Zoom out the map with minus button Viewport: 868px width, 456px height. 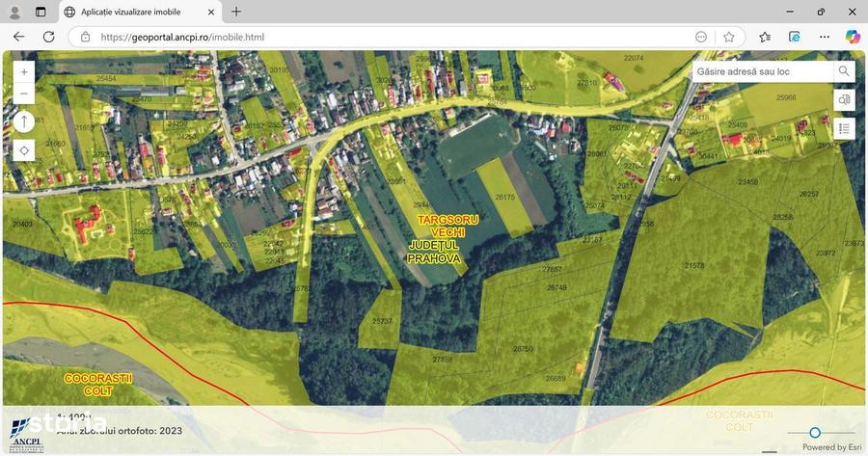point(24,94)
